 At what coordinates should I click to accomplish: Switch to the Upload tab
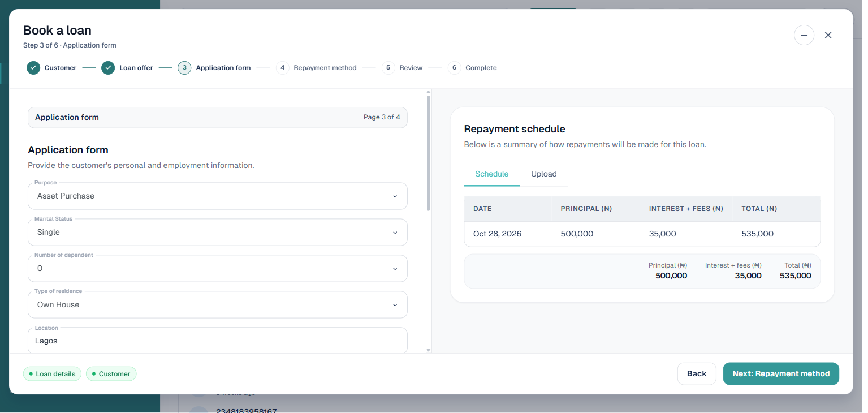pos(544,174)
